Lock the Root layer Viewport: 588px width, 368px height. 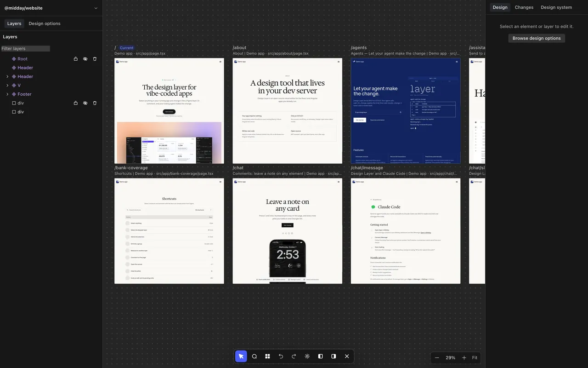pyautogui.click(x=76, y=59)
